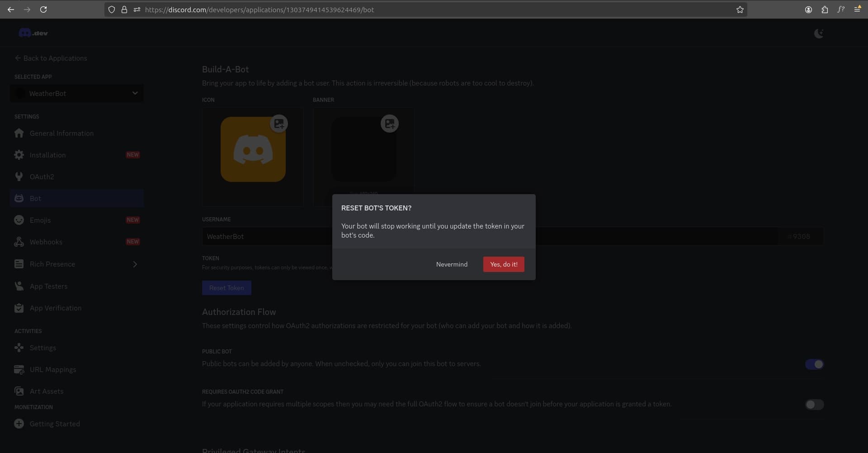Upload a new bot icon image
Image resolution: width=868 pixels, height=453 pixels.
point(279,124)
